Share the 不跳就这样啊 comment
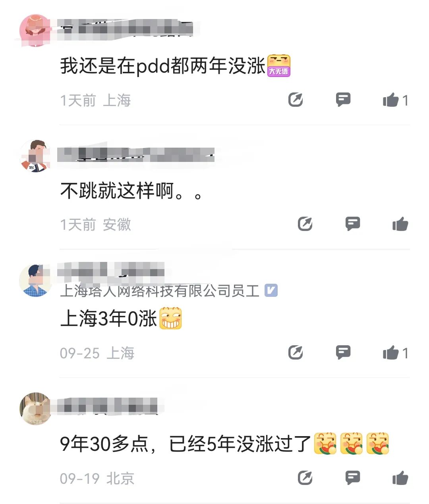 [305, 224]
